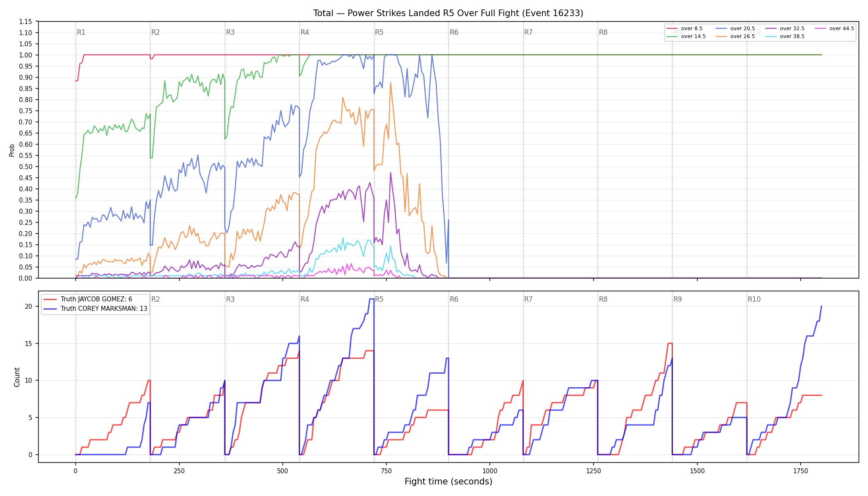
Task: Select the 'over 44.5' legend entry
Action: [835, 29]
